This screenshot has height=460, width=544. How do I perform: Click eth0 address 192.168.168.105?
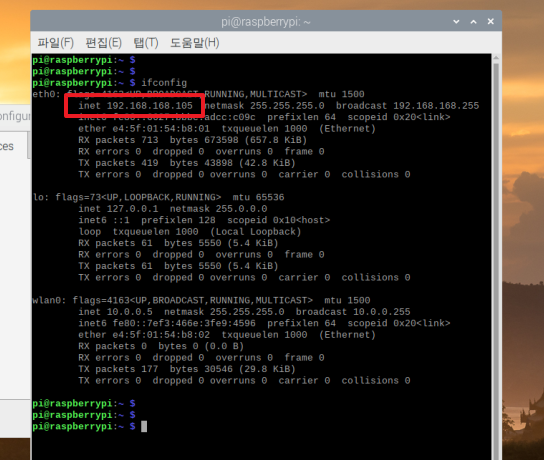(x=150, y=105)
